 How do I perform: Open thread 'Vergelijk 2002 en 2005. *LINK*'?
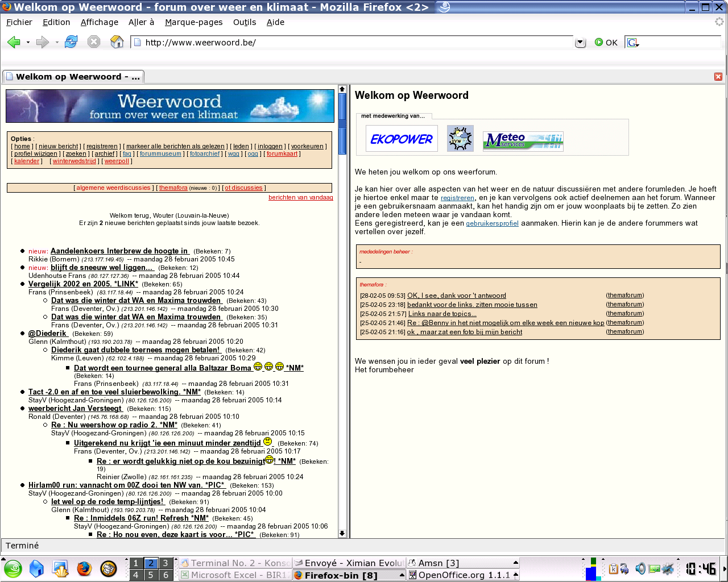(x=83, y=284)
